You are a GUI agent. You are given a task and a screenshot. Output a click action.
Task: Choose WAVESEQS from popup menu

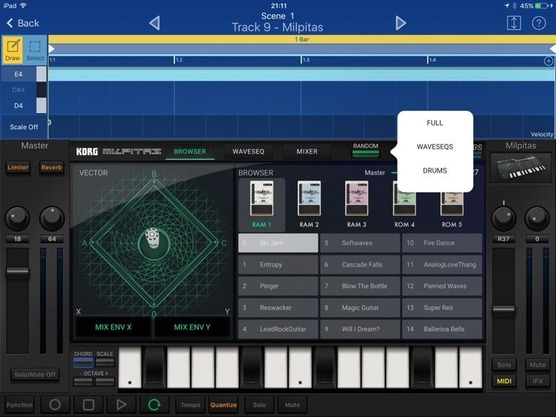point(435,146)
